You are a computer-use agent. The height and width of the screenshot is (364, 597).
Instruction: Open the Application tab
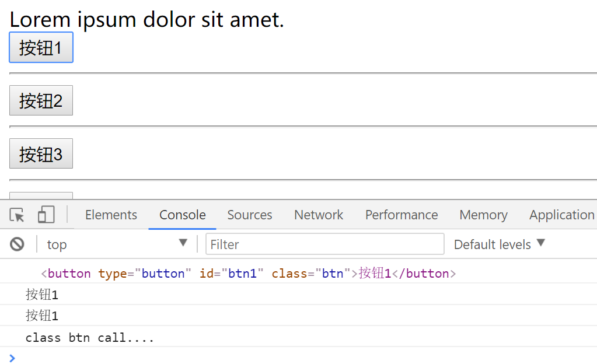(x=561, y=215)
